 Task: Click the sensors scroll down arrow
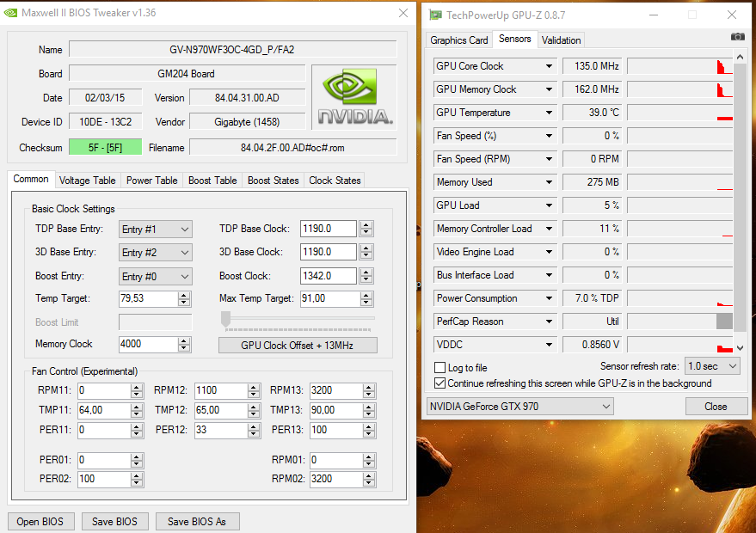tap(741, 348)
